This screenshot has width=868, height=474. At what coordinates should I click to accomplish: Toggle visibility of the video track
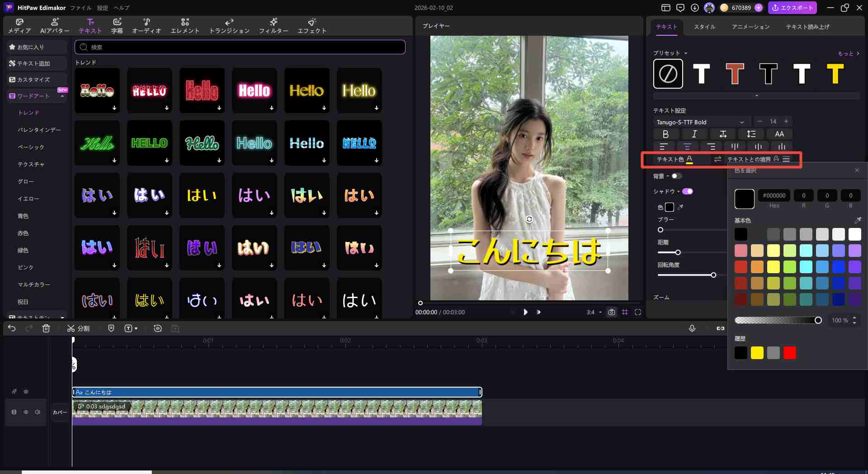pyautogui.click(x=26, y=412)
